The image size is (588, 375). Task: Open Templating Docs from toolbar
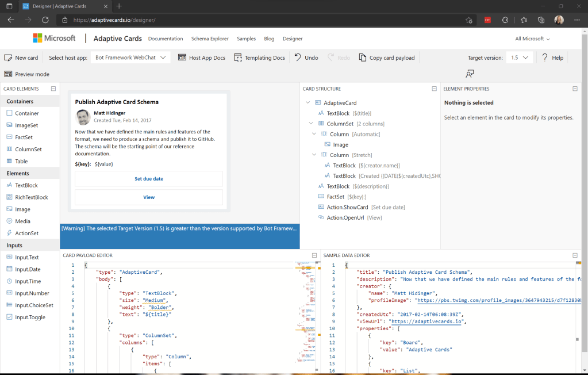click(x=260, y=58)
